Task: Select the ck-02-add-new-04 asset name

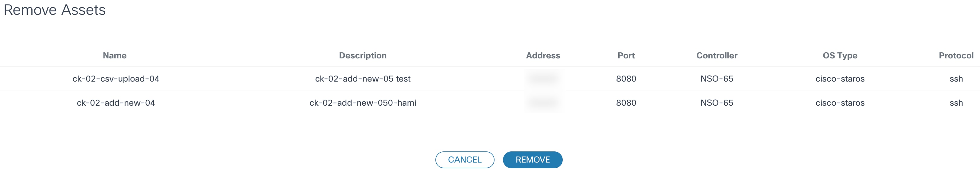Action: [116, 103]
